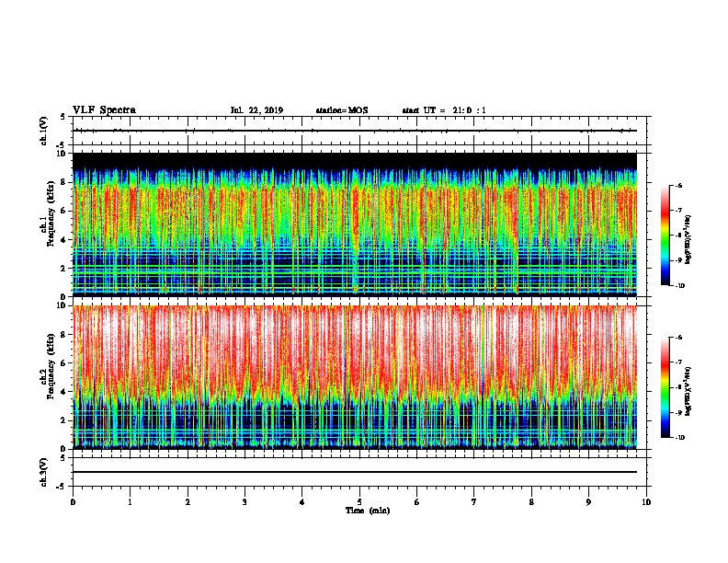The image size is (728, 563).
Task: Click time axis tick label "3"
Action: [245, 502]
